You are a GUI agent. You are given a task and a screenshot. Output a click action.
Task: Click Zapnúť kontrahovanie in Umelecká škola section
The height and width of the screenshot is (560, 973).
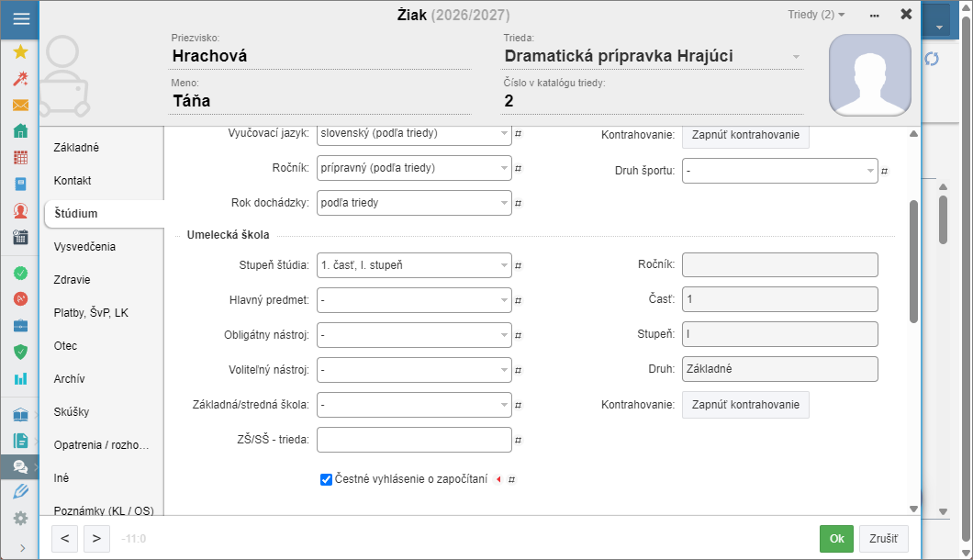click(745, 405)
